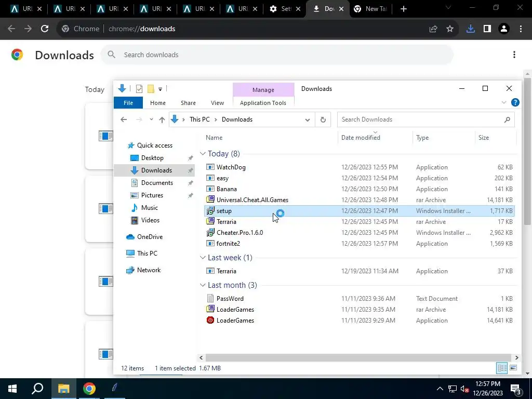Open recent locations dropdown arrow
Screen dimensions: 532x399
click(151, 119)
